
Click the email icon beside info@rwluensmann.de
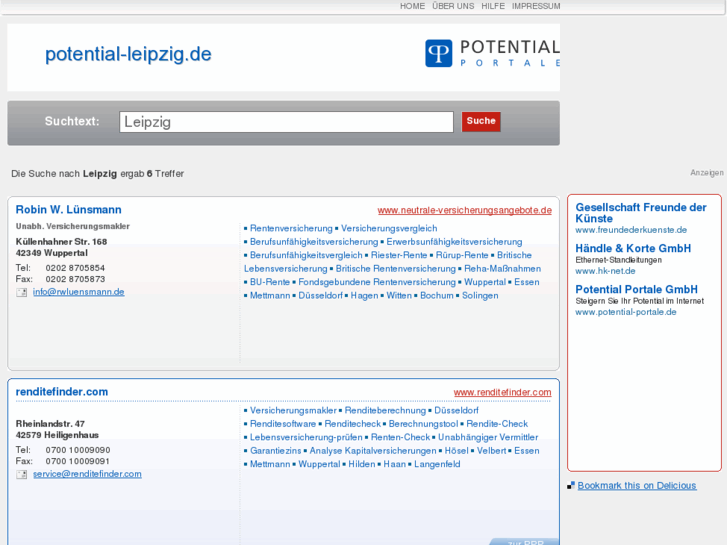click(x=22, y=292)
